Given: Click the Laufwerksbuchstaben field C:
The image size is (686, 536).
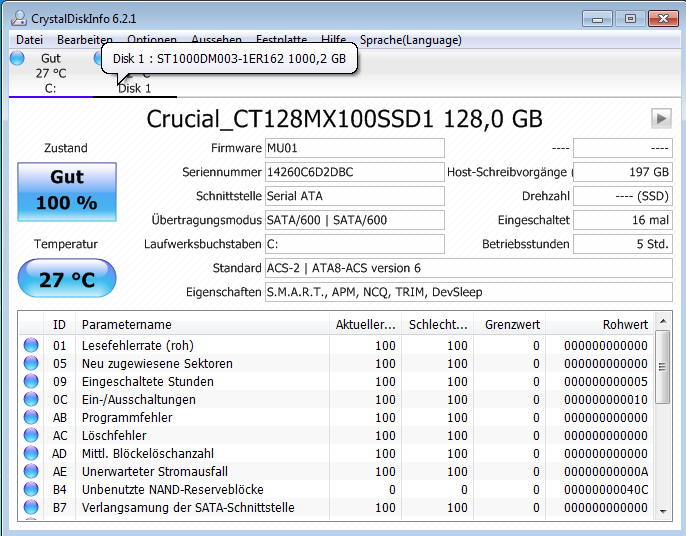Looking at the screenshot, I should click(355, 244).
